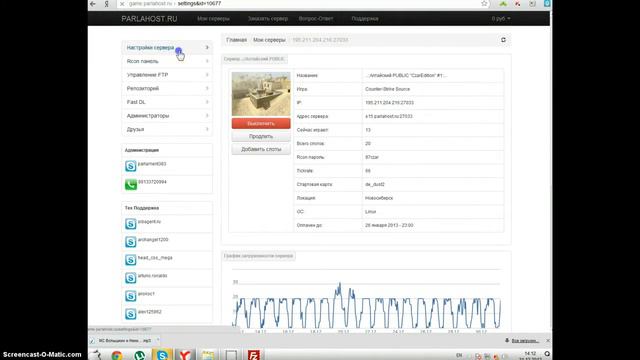Screen dimensions: 640x360
Task: Open Репозиторий in the sidebar
Action: click(x=167, y=88)
